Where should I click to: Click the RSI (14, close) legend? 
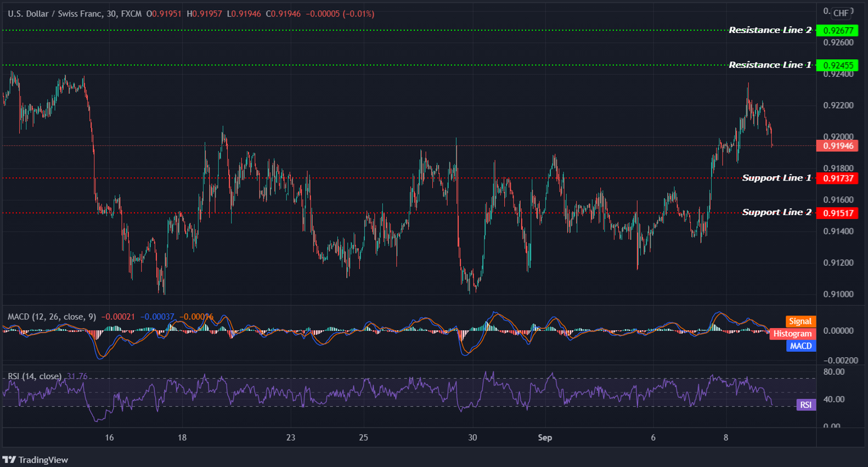34,376
